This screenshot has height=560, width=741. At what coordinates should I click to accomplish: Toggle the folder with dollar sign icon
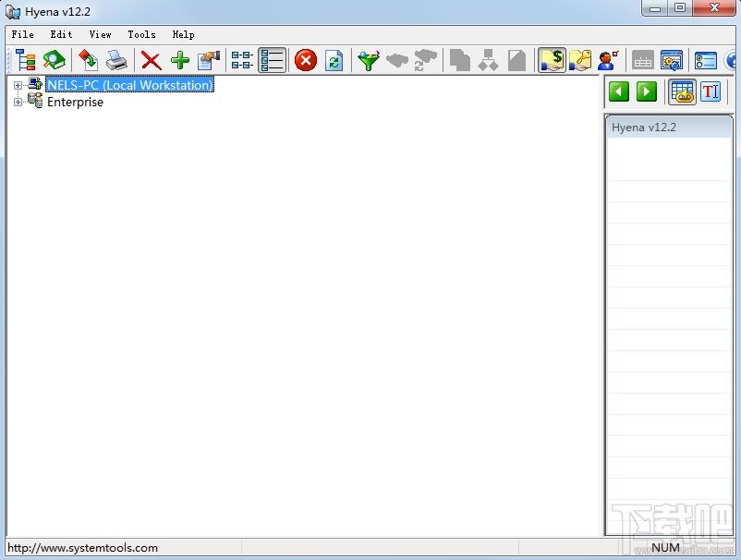(552, 60)
